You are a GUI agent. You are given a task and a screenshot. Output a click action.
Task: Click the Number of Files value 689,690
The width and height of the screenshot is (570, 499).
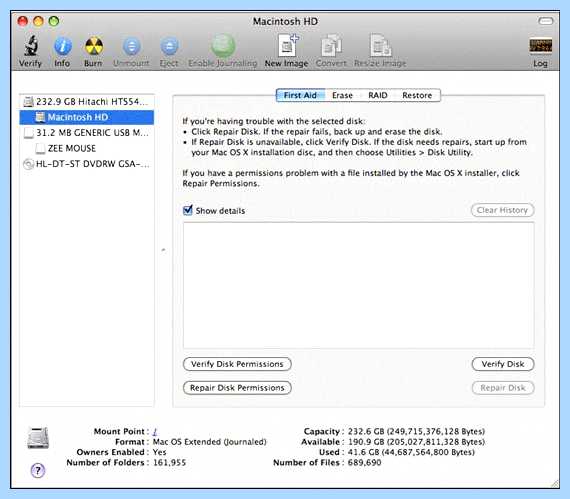(365, 463)
